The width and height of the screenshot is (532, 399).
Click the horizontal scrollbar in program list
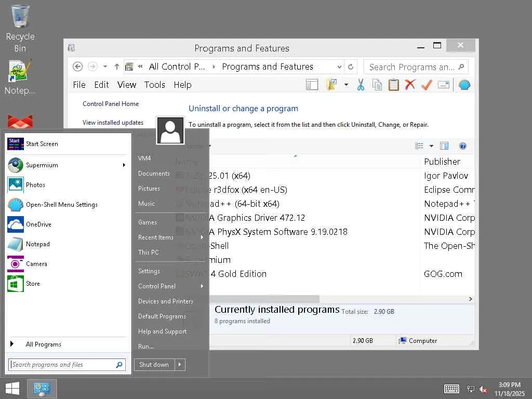coord(264,299)
